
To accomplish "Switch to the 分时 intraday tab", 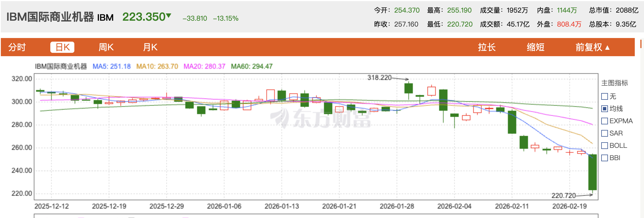I will pos(17,47).
